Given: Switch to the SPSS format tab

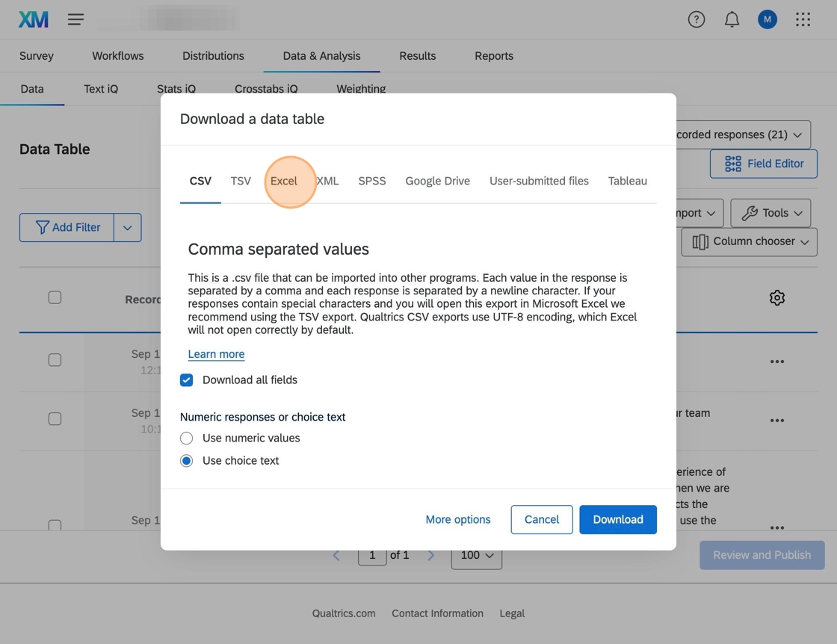Looking at the screenshot, I should click(x=372, y=182).
